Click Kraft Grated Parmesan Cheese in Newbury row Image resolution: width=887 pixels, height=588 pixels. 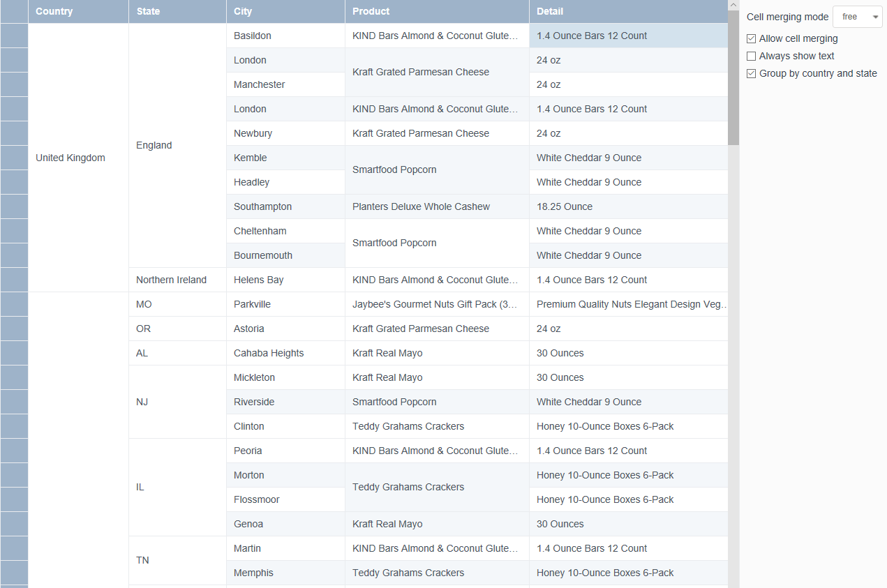pos(437,133)
